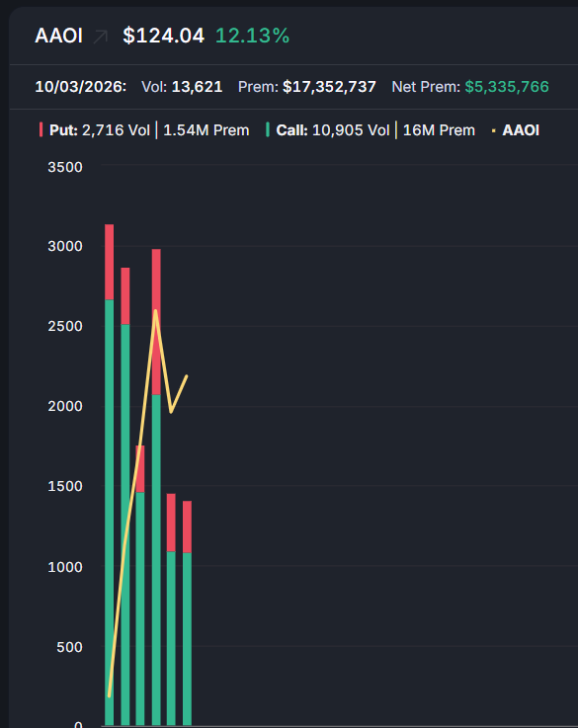Click the 12.13% change value
This screenshot has height=728, width=578.
(x=253, y=36)
